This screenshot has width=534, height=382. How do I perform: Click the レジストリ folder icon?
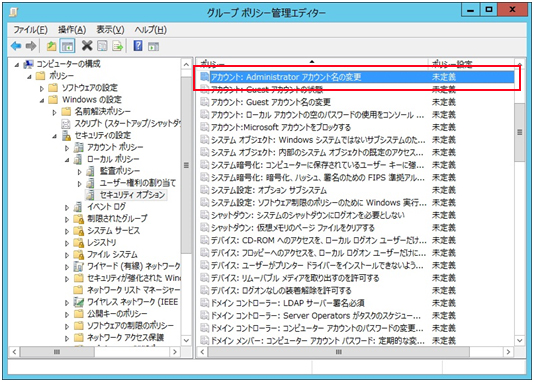click(x=79, y=243)
